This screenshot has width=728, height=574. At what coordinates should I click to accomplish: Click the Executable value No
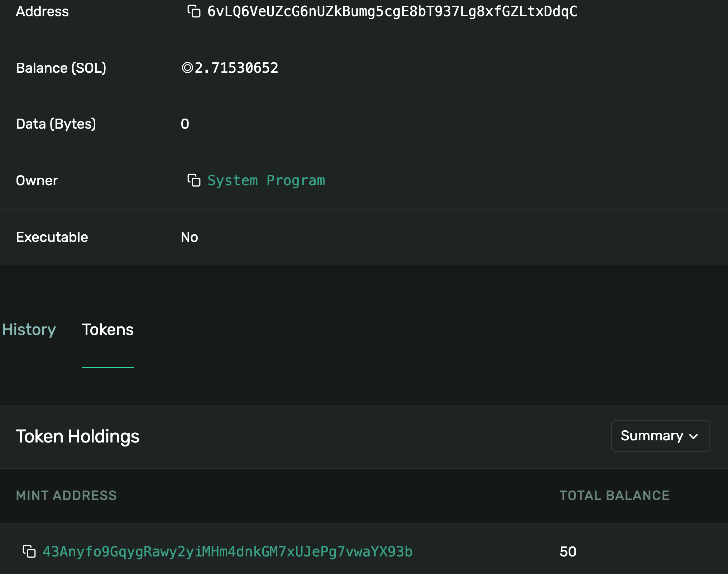[189, 237]
